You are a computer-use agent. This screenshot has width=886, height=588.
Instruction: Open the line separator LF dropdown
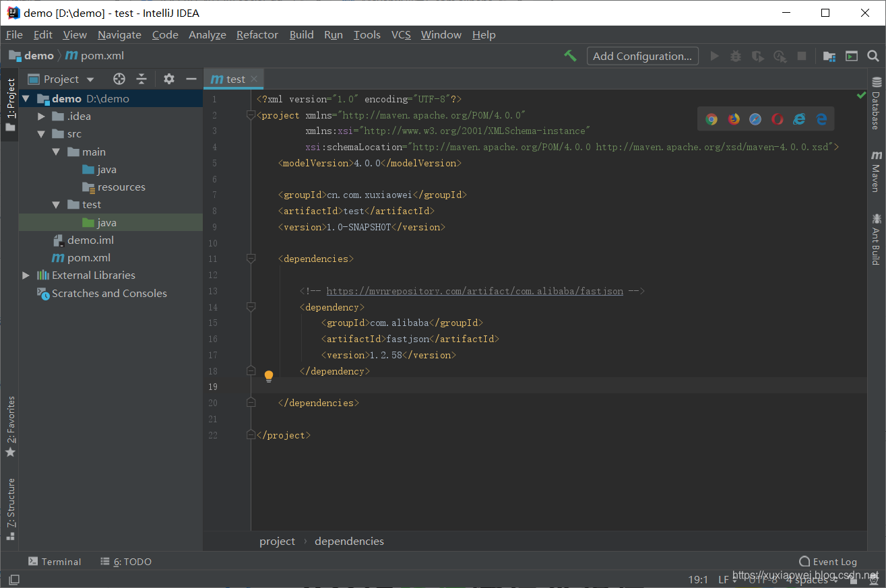[x=723, y=579]
